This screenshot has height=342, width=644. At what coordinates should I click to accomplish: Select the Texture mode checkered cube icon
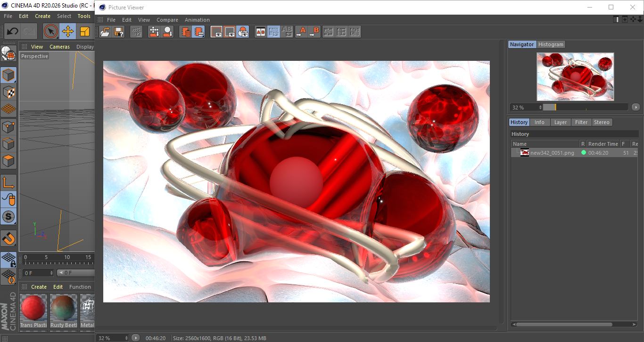click(x=8, y=92)
